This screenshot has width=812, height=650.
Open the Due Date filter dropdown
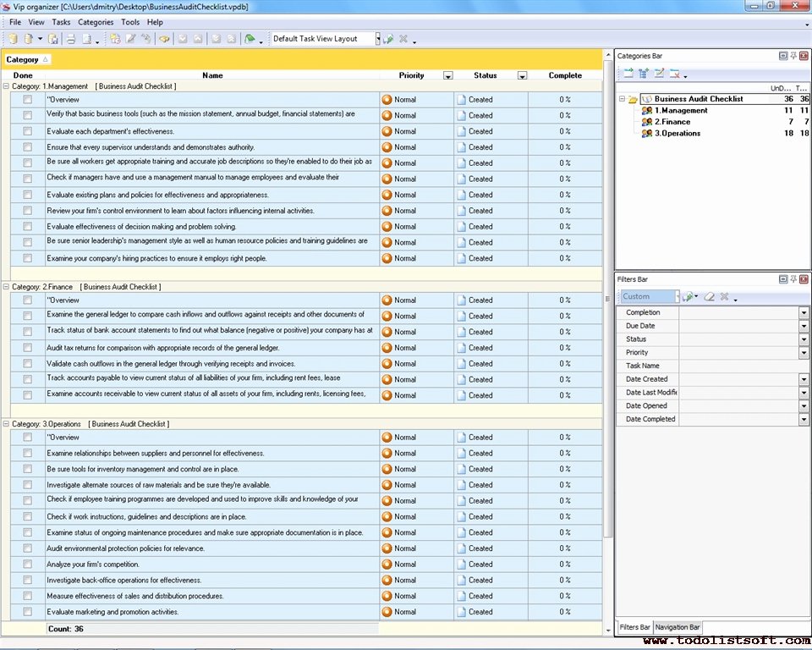tap(804, 326)
